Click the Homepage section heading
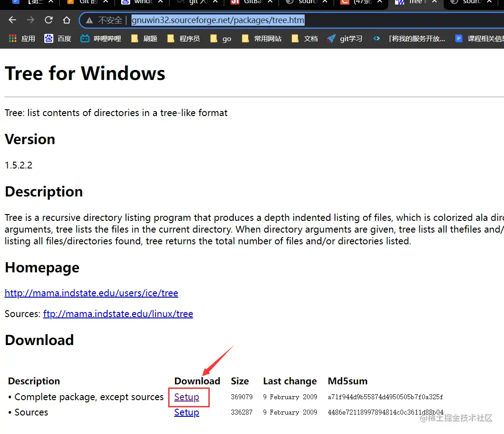Image resolution: width=504 pixels, height=434 pixels. click(42, 268)
